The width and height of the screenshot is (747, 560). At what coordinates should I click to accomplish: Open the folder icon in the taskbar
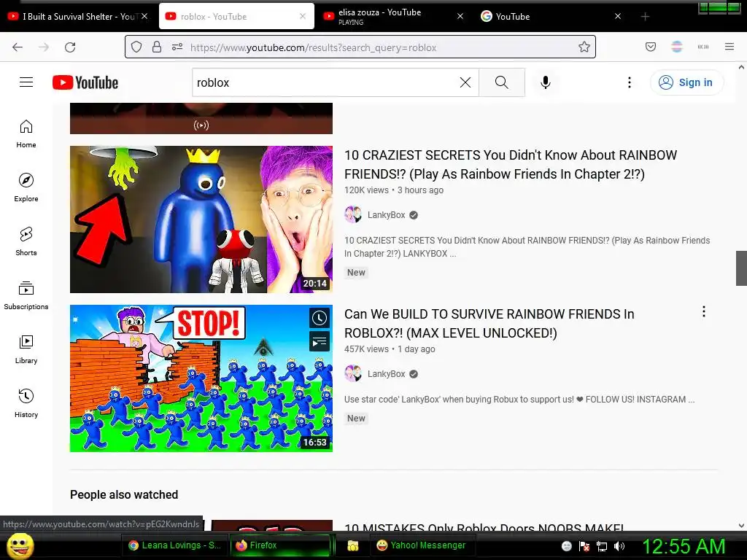[352, 545]
